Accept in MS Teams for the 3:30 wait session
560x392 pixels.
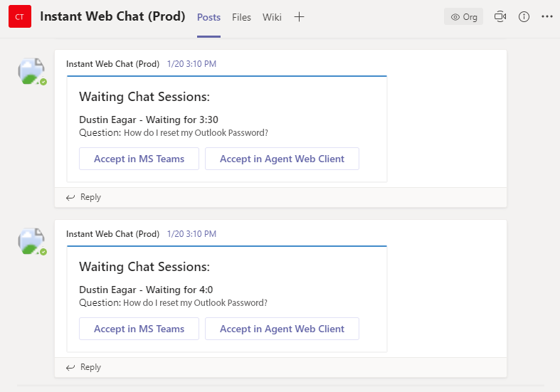[x=139, y=159]
